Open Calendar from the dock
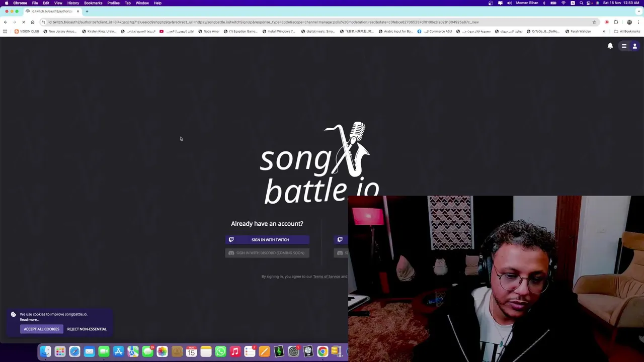 coord(191,351)
